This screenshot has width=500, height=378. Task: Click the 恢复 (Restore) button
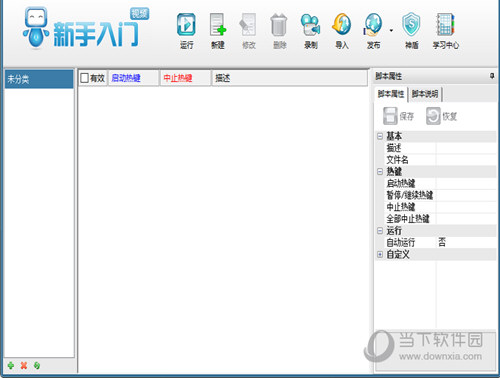pyautogui.click(x=441, y=116)
